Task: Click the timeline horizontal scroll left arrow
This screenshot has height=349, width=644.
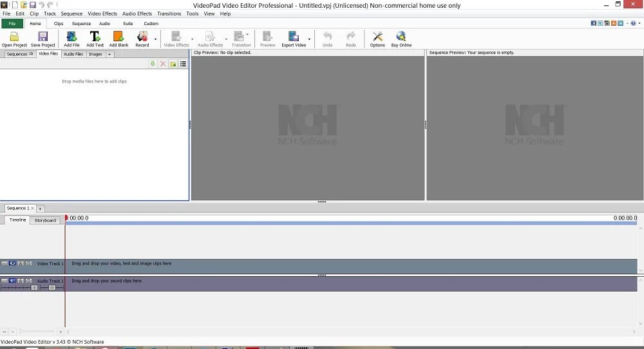Action: (x=68, y=332)
